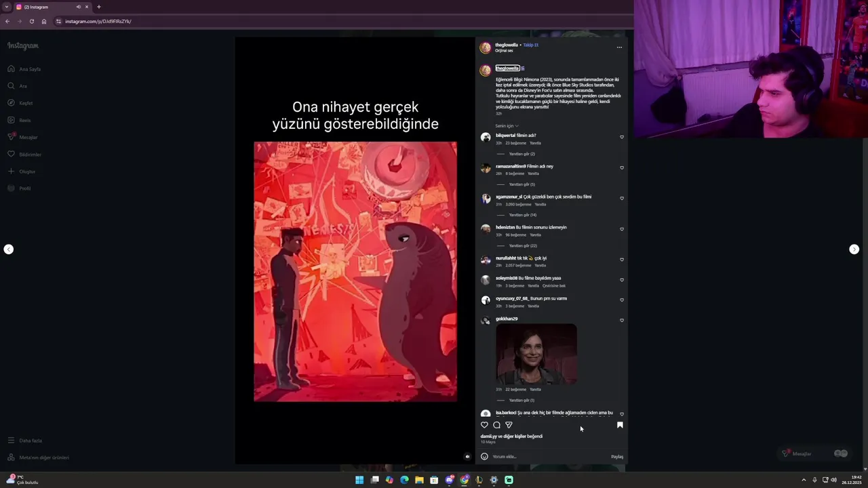Open Reels in Instagram sidebar

pos(19,120)
